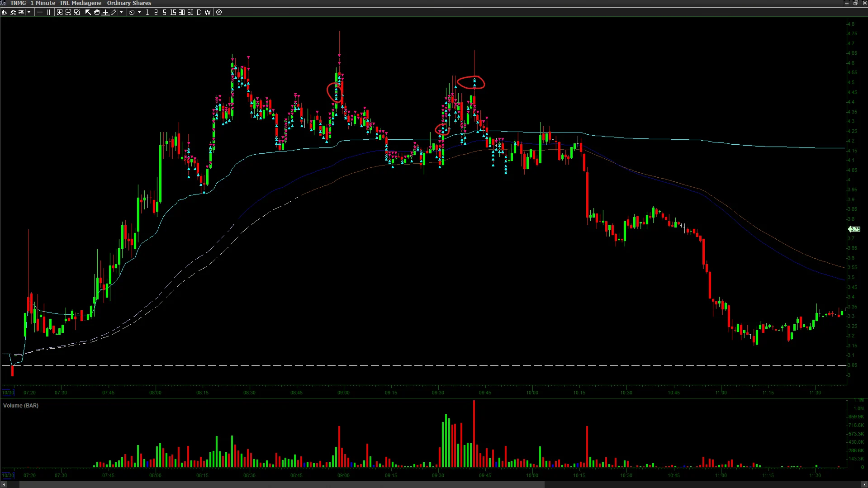Expand the time interval dropdown arrow
The width and height of the screenshot is (868, 488).
click(139, 12)
